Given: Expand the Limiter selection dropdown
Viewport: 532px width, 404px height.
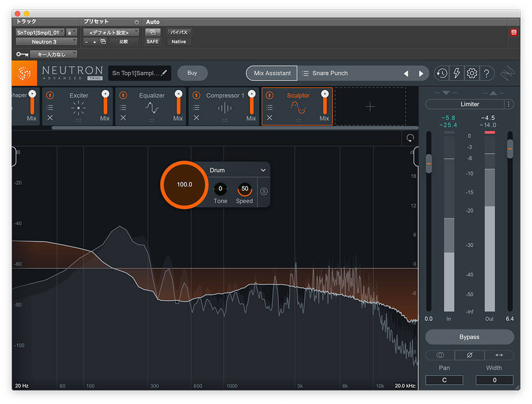Looking at the screenshot, I should pyautogui.click(x=467, y=104).
